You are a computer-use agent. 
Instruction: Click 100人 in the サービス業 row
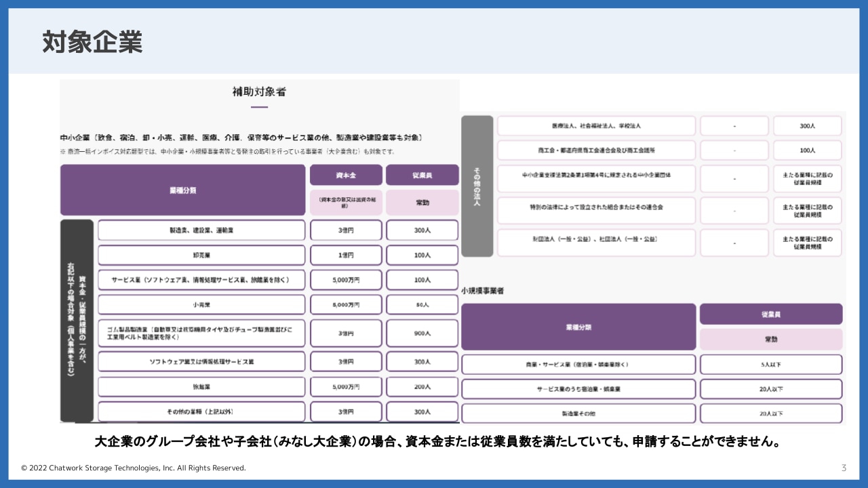tap(422, 280)
